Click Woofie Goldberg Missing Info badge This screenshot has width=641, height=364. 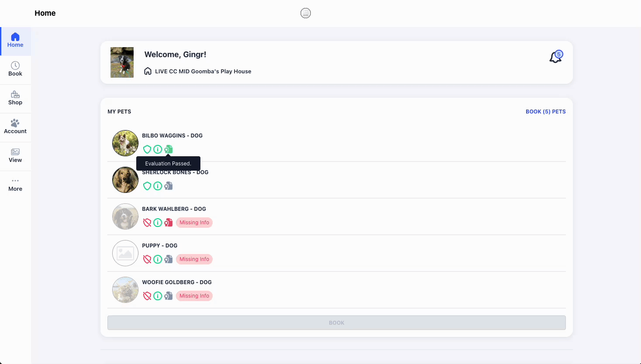click(x=194, y=296)
